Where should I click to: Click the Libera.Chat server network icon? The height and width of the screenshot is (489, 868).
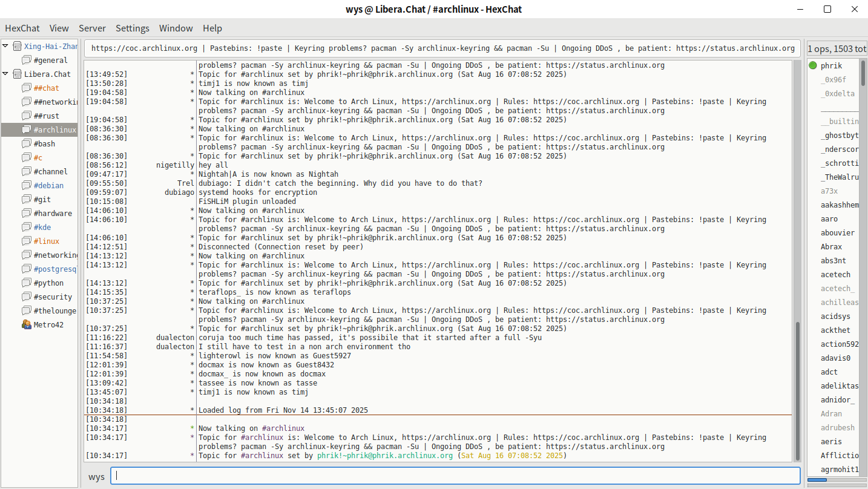(17, 74)
